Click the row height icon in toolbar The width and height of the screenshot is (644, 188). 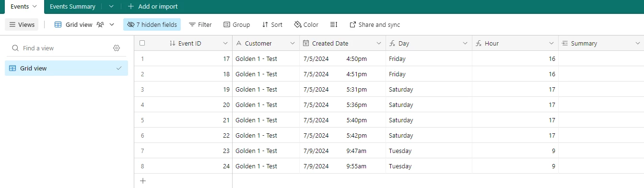click(x=334, y=24)
